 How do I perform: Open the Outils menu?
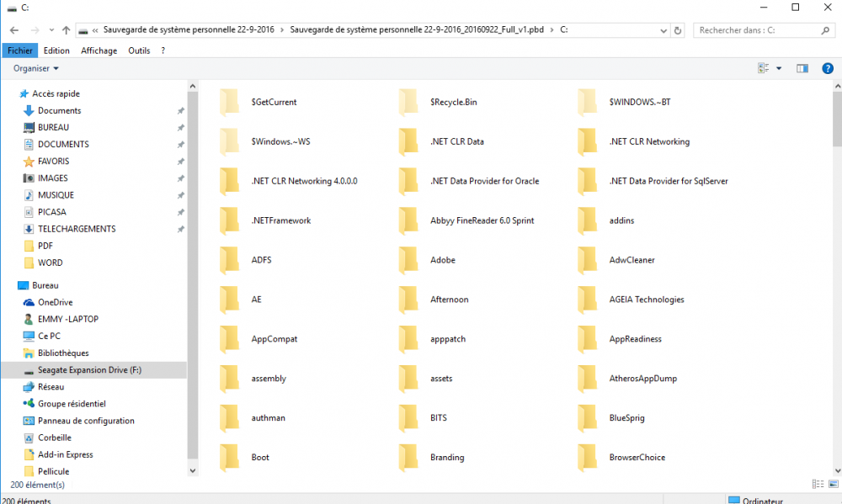click(139, 50)
